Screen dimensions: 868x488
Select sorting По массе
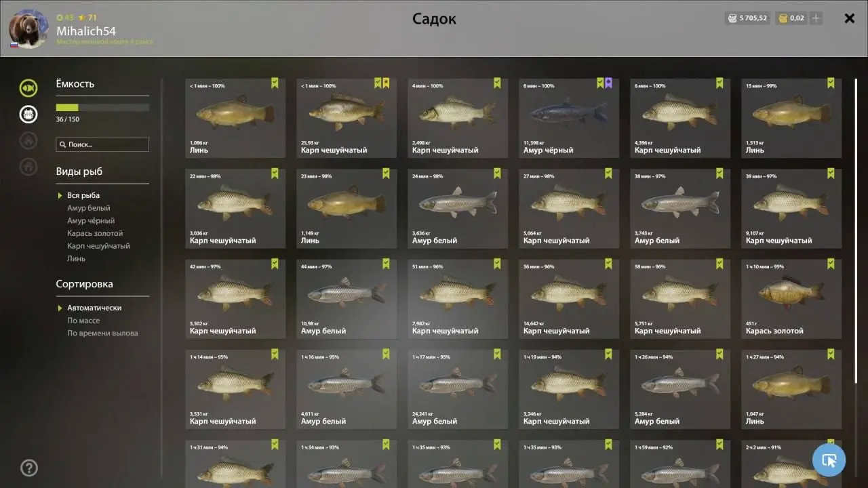point(83,321)
